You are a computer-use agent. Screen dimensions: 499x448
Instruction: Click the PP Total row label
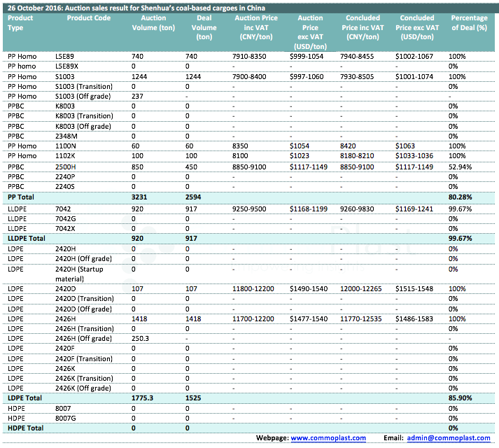pyautogui.click(x=22, y=198)
